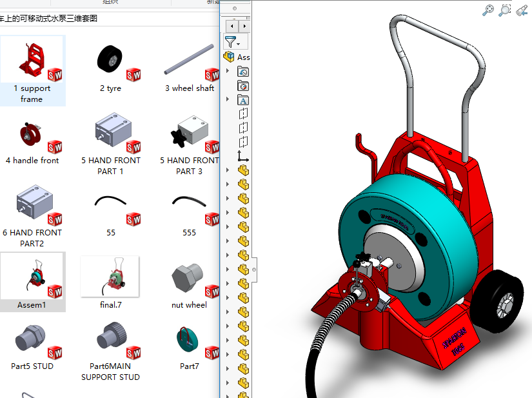Image resolution: width=532 pixels, height=398 pixels.
Task: Select the second yellow component icon below origin
Action: click(243, 184)
